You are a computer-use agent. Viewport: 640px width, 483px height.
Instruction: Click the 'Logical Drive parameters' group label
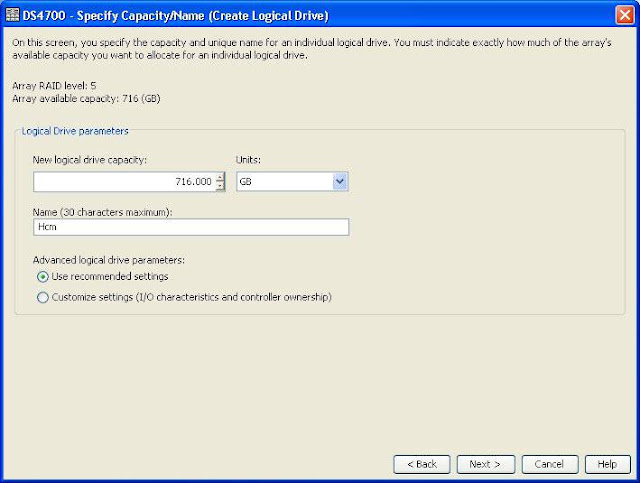[x=75, y=131]
